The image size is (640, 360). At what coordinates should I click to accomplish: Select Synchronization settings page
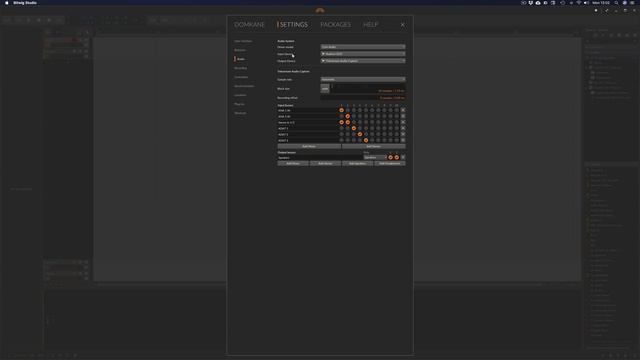tap(244, 86)
